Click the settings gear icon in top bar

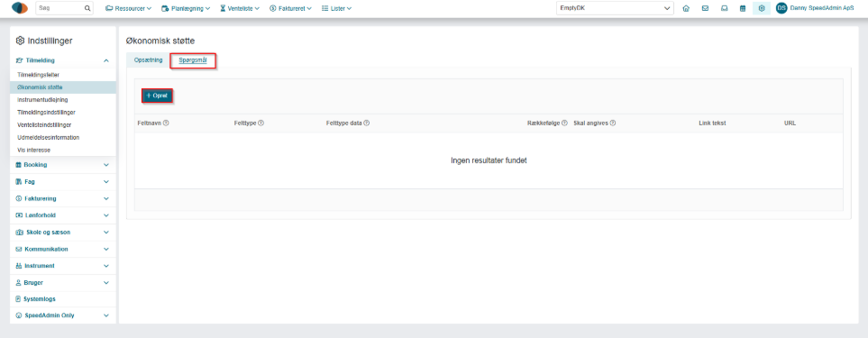(x=762, y=8)
